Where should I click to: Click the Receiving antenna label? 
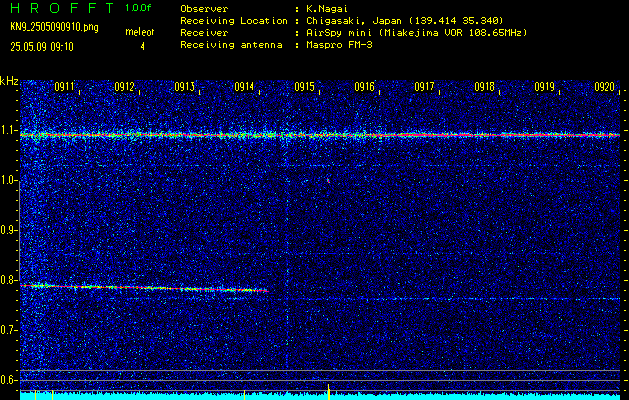coord(231,45)
